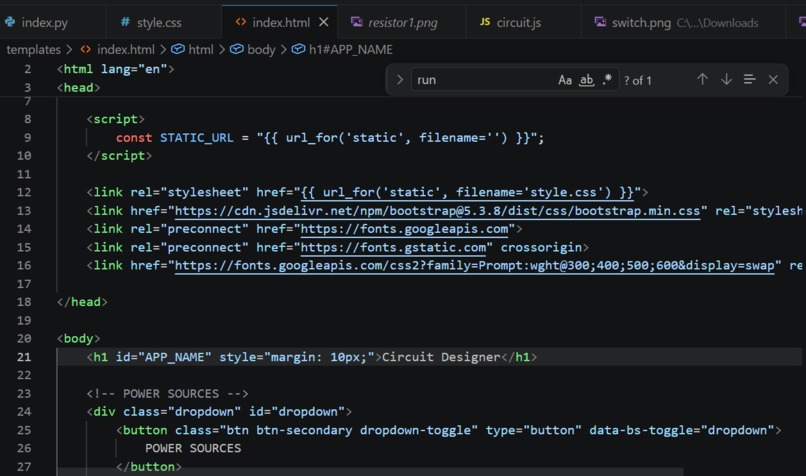This screenshot has height=476, width=806.
Task: Toggle Match Whole Word in find widget
Action: (x=587, y=80)
